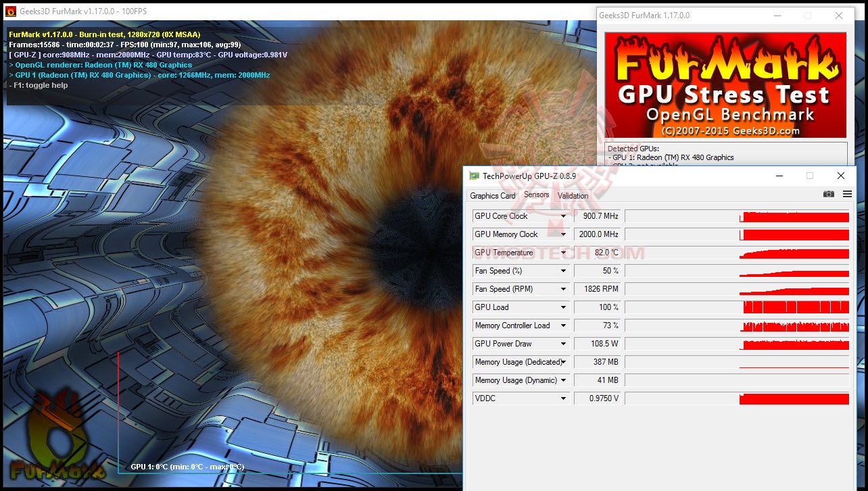
Task: Click the 'Detected GPUs:' label in FurMark
Action: click(633, 149)
